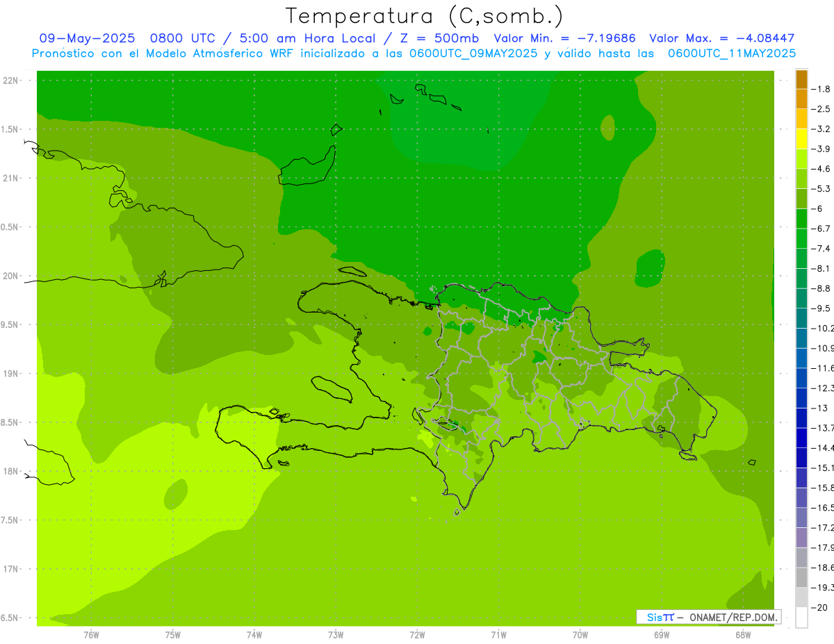834x644 pixels.
Task: Click the '17N' latitude axis label
Action: click(11, 569)
